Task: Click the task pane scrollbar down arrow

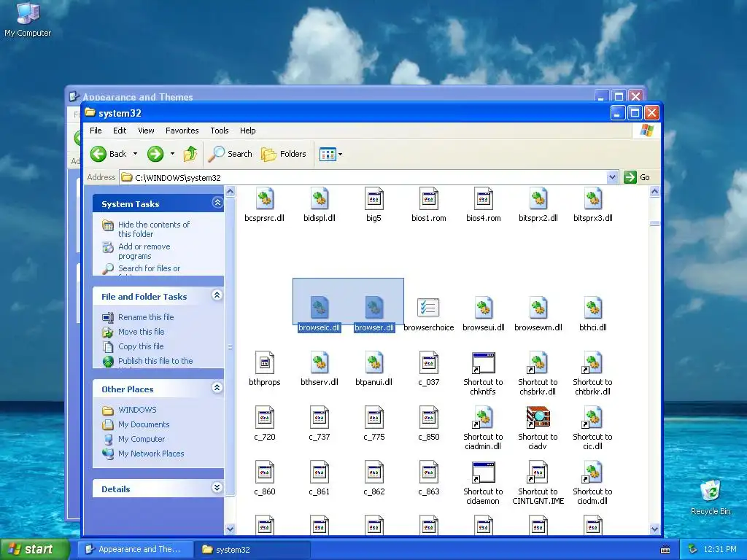Action: click(x=230, y=529)
